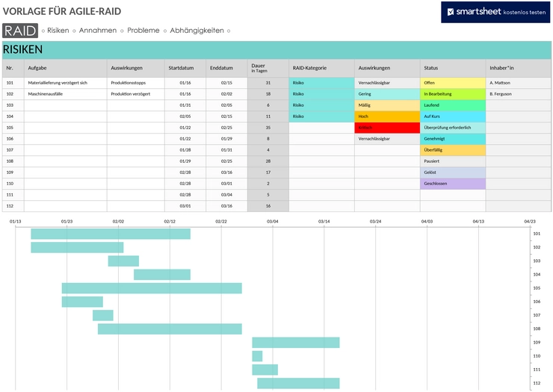The width and height of the screenshot is (553, 392).
Task: Go to the Probleme tab
Action: 143,31
